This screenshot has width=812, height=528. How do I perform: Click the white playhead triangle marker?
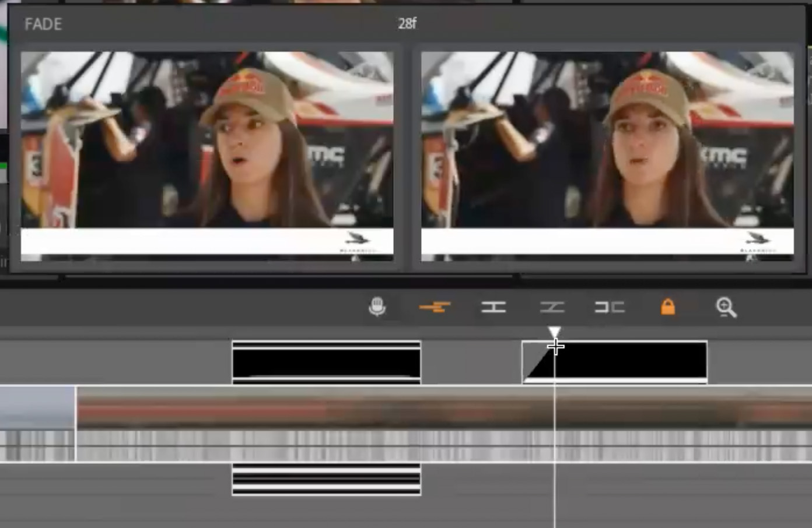(555, 332)
